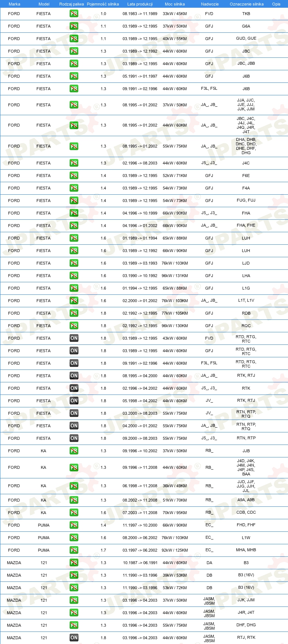Select the petrol icon in the L1G row
288x644 pixels.
(x=74, y=288)
